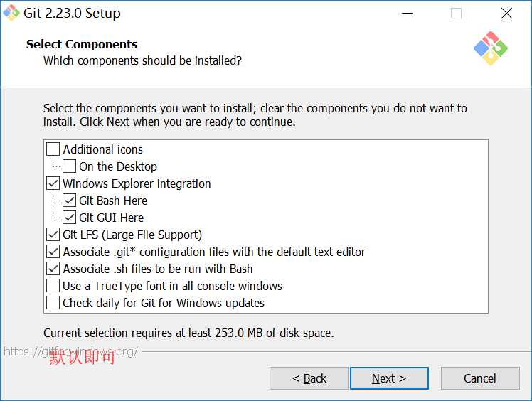Click the Git logo in header panel
Image resolution: width=532 pixels, height=401 pixels.
click(x=491, y=48)
